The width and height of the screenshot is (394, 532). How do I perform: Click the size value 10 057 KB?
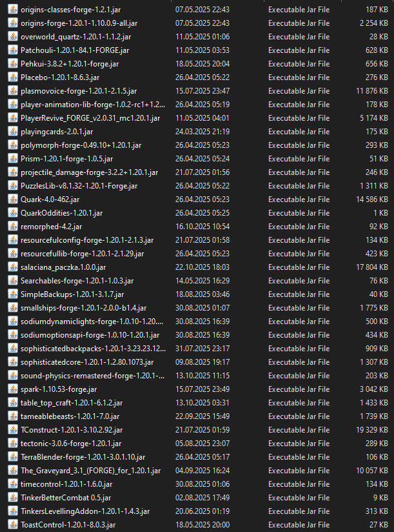point(372,471)
